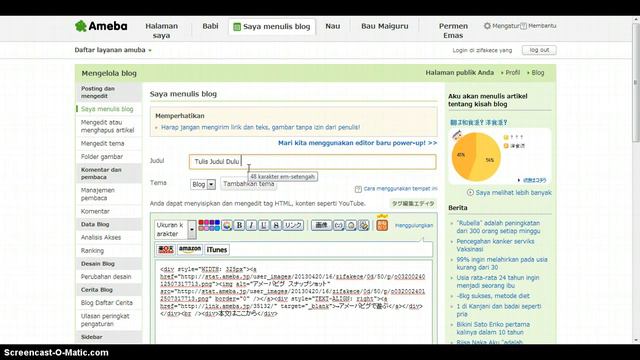
Task: Pick the red color swatch
Action: [x=201, y=223]
